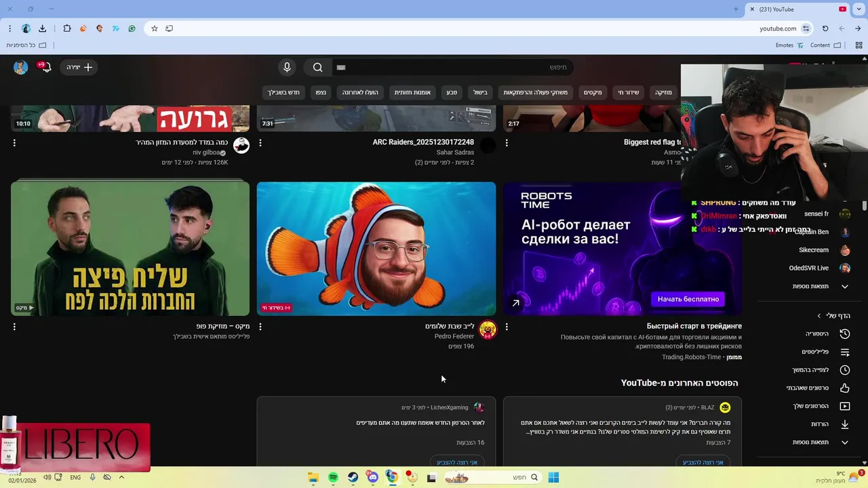Open the Emotes bookmark

click(789, 45)
